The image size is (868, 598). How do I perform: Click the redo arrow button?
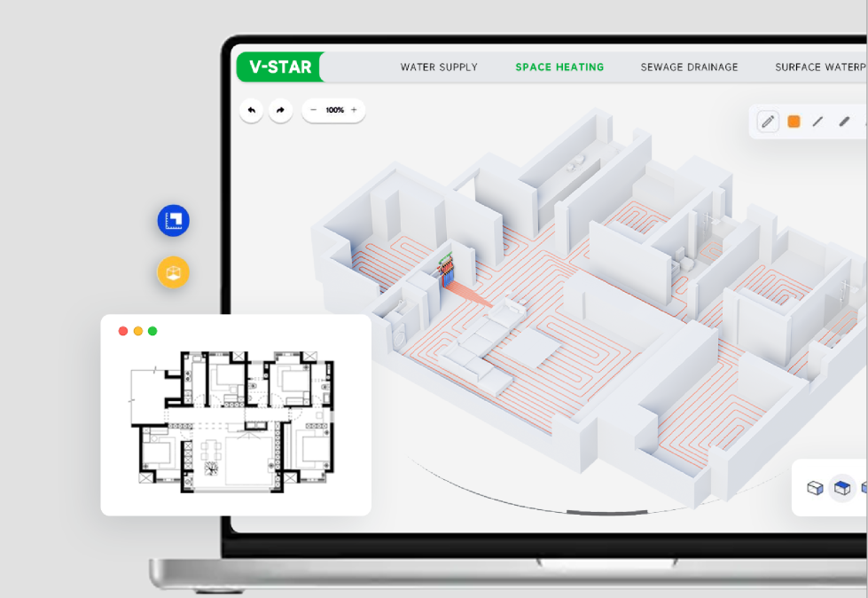click(281, 110)
